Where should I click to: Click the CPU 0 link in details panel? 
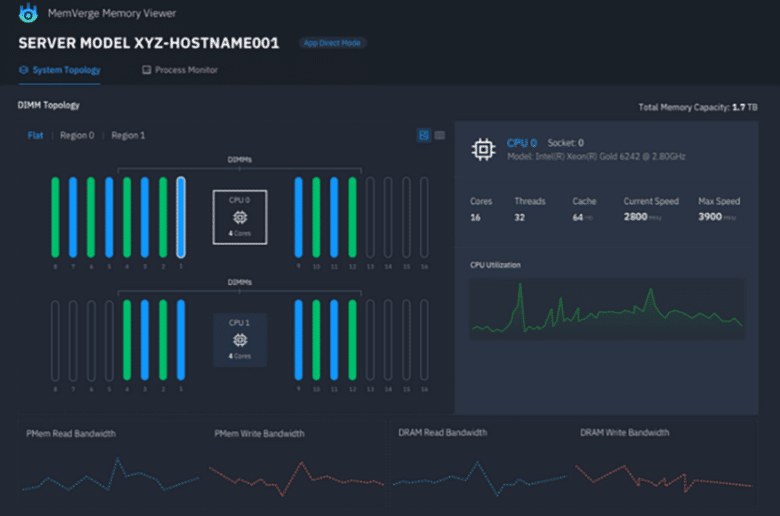coord(522,143)
